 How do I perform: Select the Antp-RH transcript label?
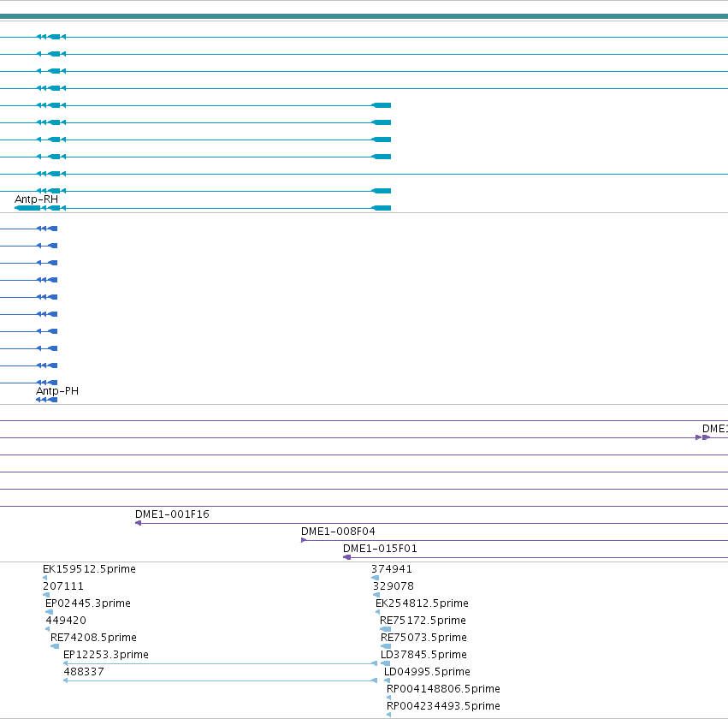point(36,199)
